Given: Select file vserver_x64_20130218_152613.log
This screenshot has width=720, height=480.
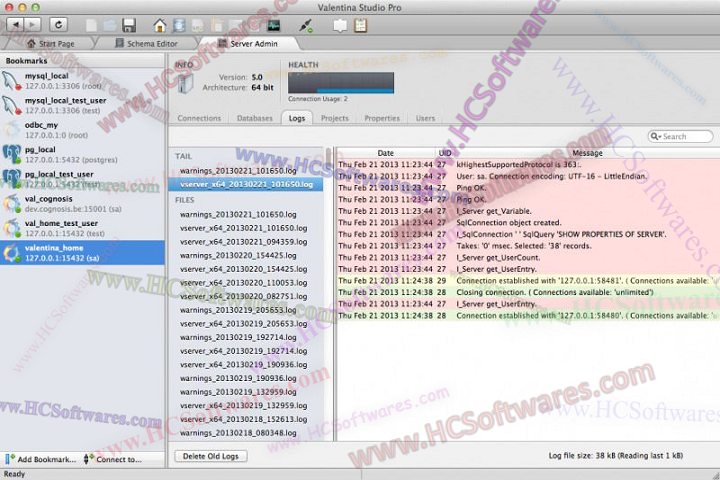Looking at the screenshot, I should tap(246, 419).
